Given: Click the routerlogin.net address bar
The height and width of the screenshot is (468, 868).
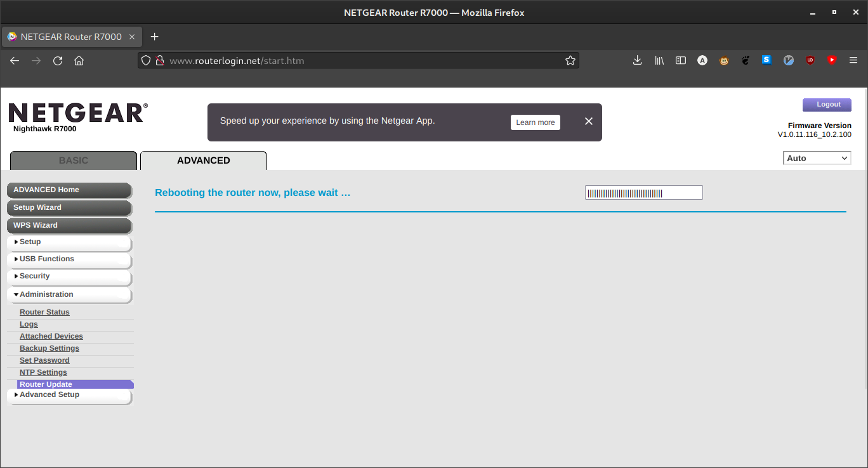Looking at the screenshot, I should click(x=358, y=61).
